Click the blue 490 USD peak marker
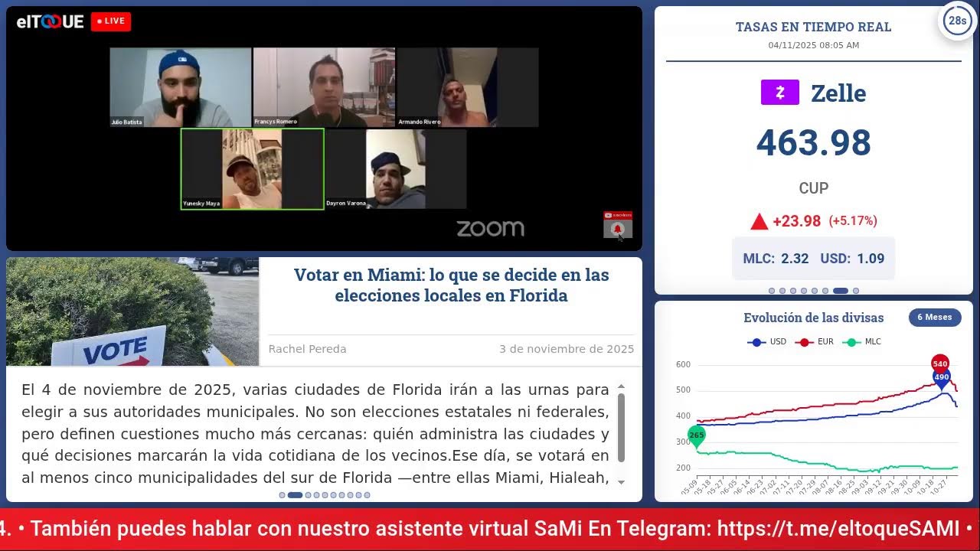This screenshot has width=980, height=551. 942,377
